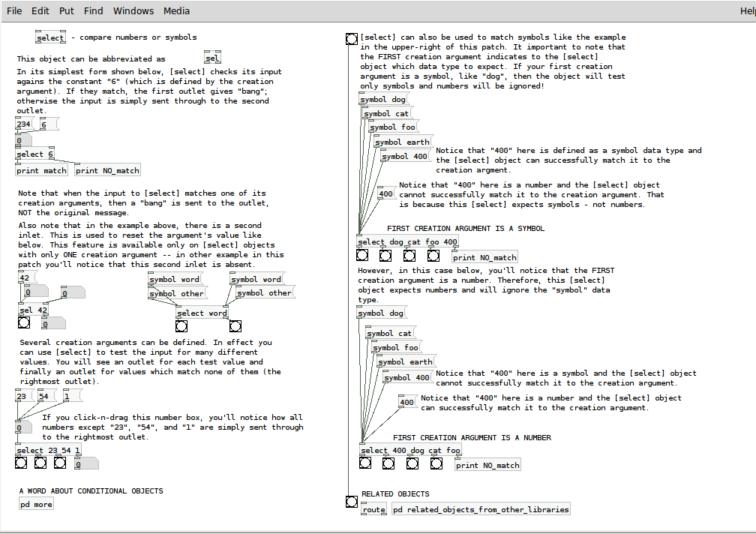This screenshot has width=756, height=534.
Task: Select the select 400 dog cat foo object
Action: pos(411,450)
